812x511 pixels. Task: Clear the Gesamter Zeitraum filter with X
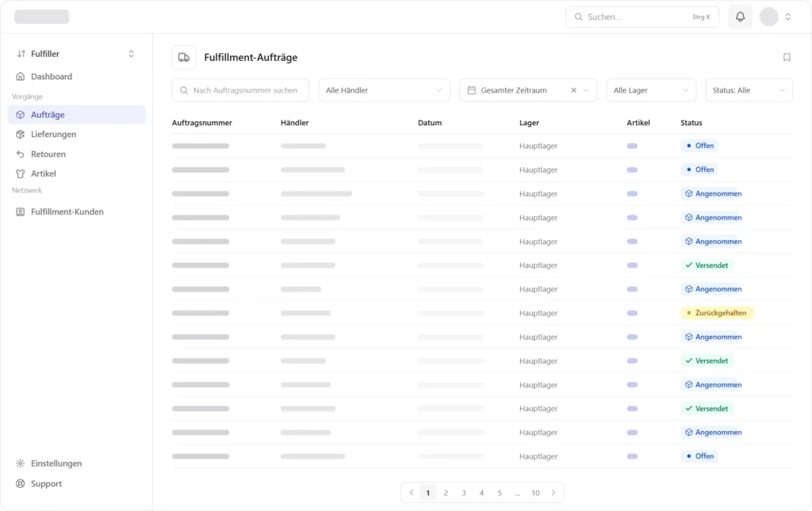(573, 90)
